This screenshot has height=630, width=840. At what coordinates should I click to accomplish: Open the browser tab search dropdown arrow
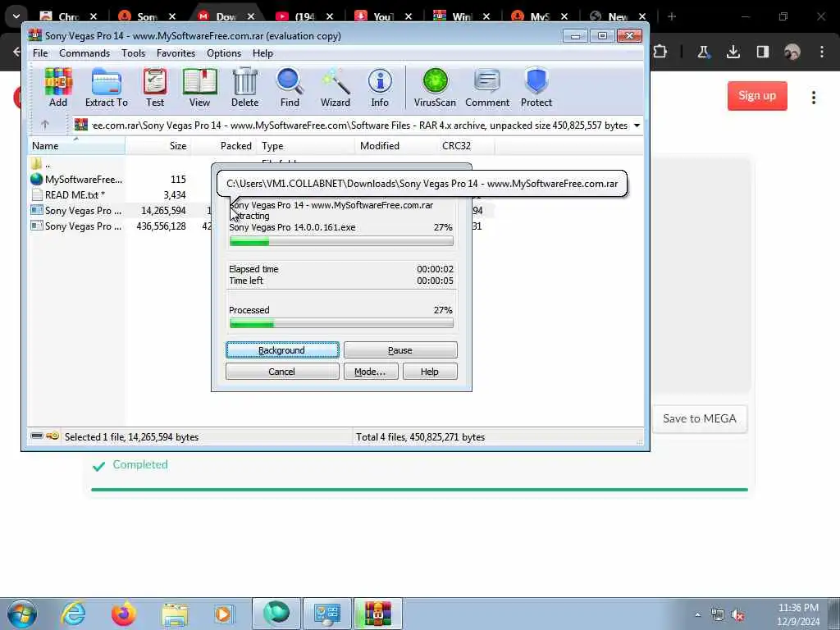pos(16,16)
